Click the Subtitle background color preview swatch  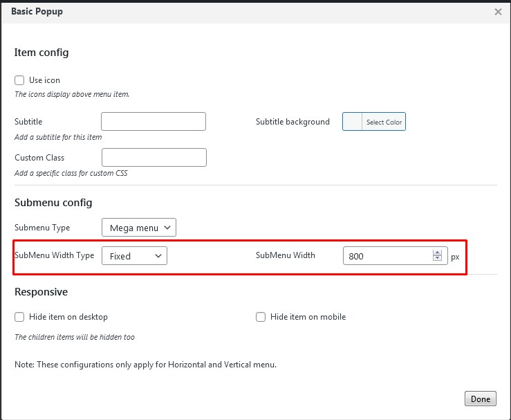click(353, 122)
